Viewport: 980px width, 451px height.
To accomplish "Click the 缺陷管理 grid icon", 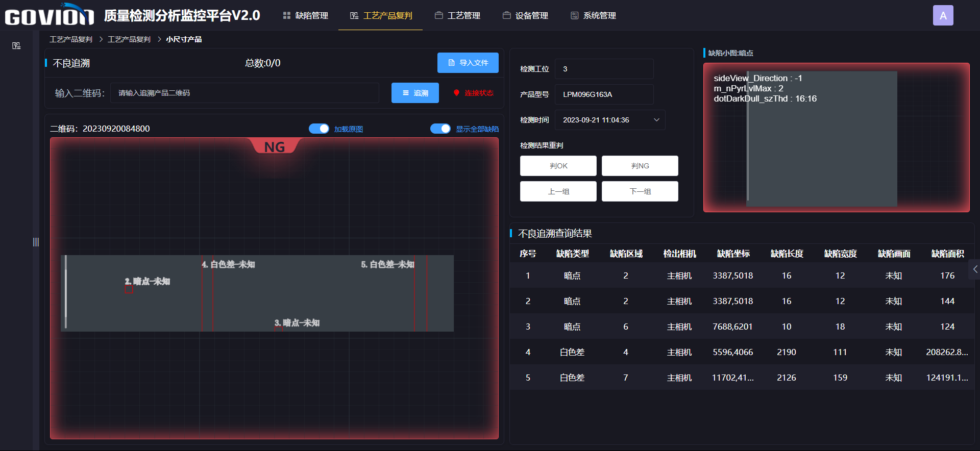I will pos(286,16).
